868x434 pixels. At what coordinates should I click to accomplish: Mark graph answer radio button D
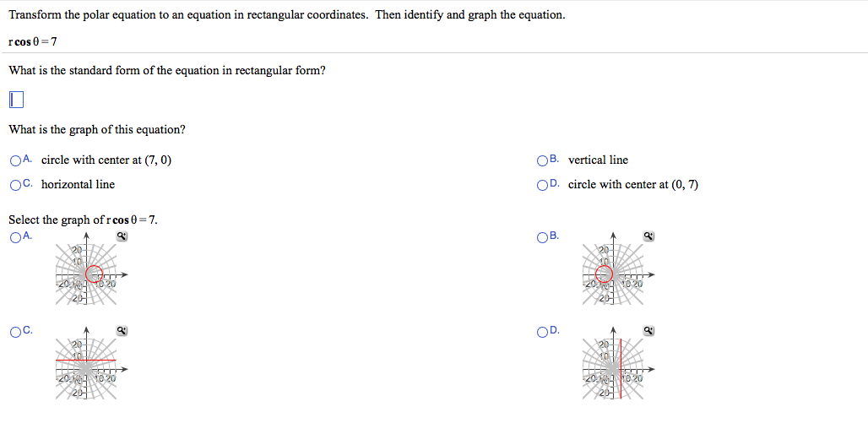(x=542, y=331)
